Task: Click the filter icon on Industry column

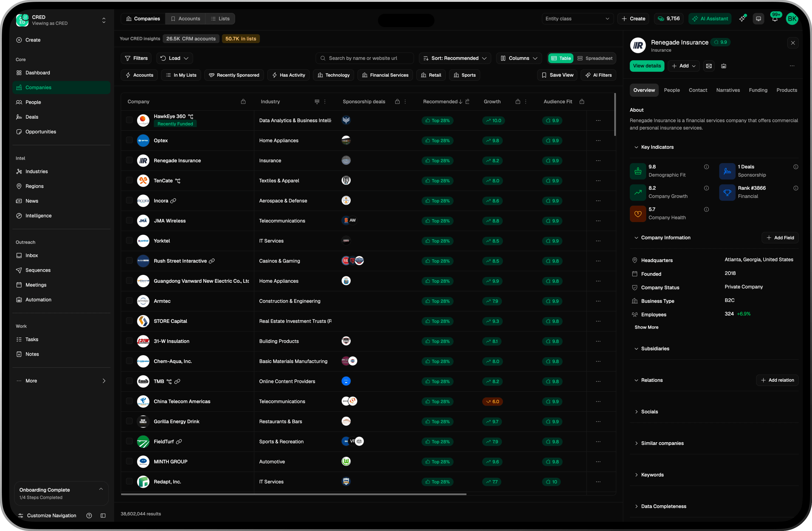Action: click(x=317, y=102)
